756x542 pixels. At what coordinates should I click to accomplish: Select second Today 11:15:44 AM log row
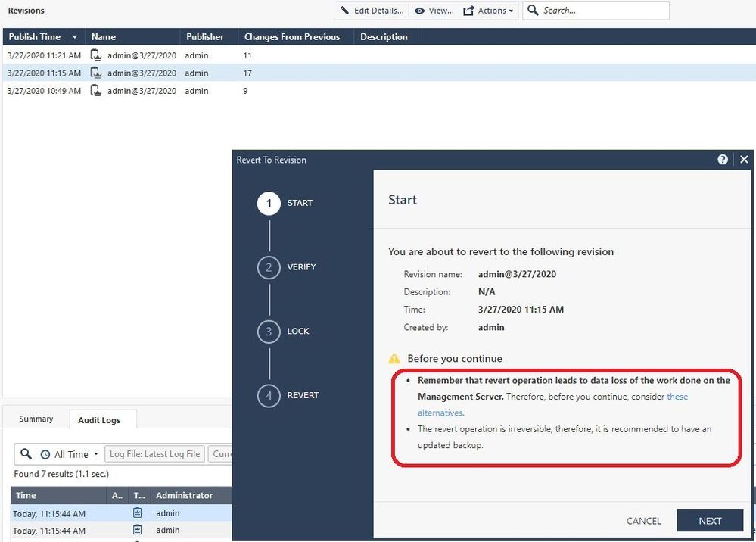[x=122, y=530]
